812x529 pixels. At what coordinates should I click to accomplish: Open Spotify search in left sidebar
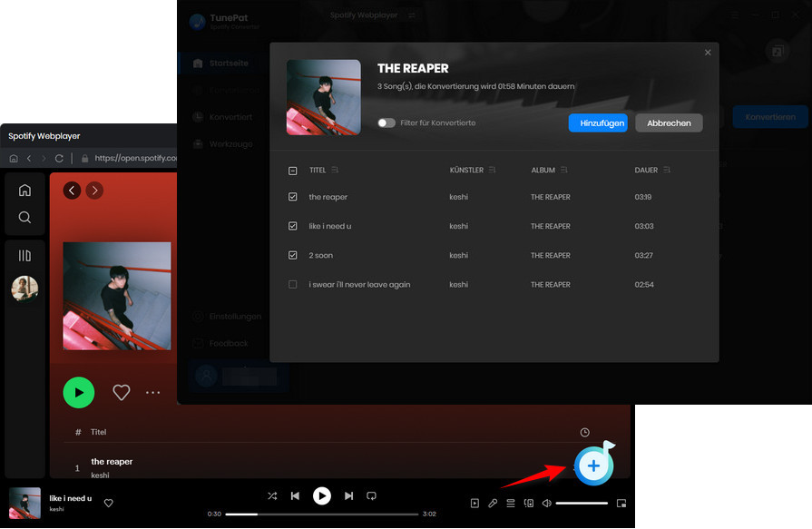pos(24,217)
